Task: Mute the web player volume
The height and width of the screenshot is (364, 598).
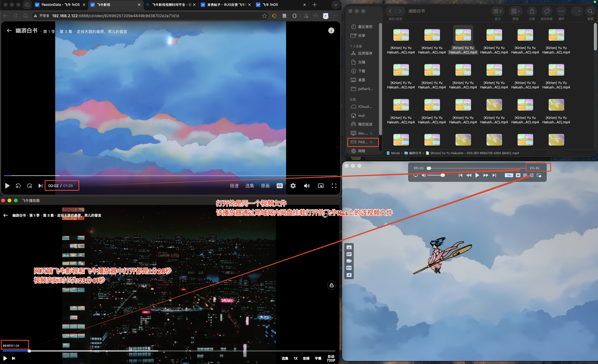Action: [307, 186]
